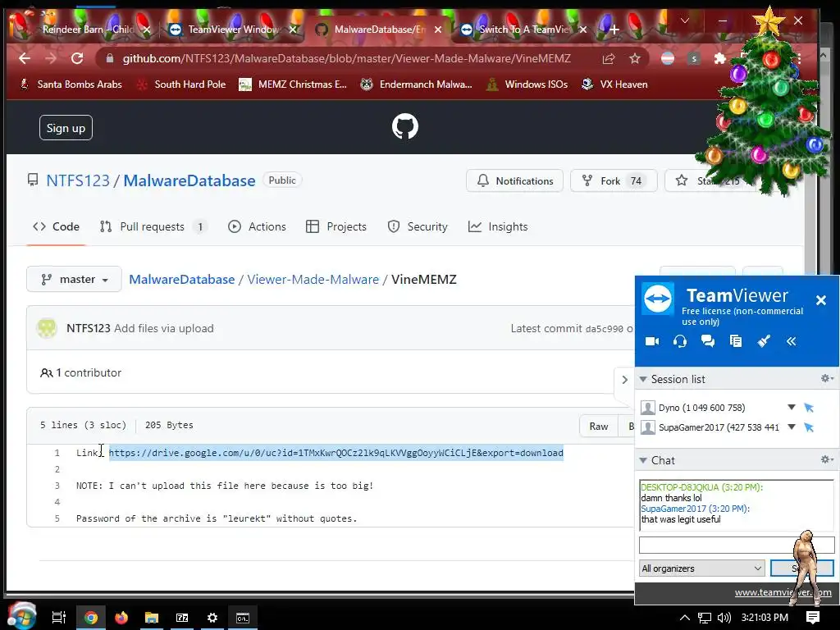Screen dimensions: 840x630
Task: Open the master branch dropdown
Action: pos(74,279)
